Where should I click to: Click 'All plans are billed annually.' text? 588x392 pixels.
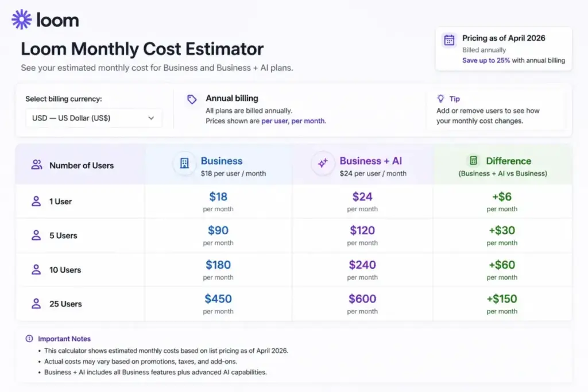(x=249, y=111)
